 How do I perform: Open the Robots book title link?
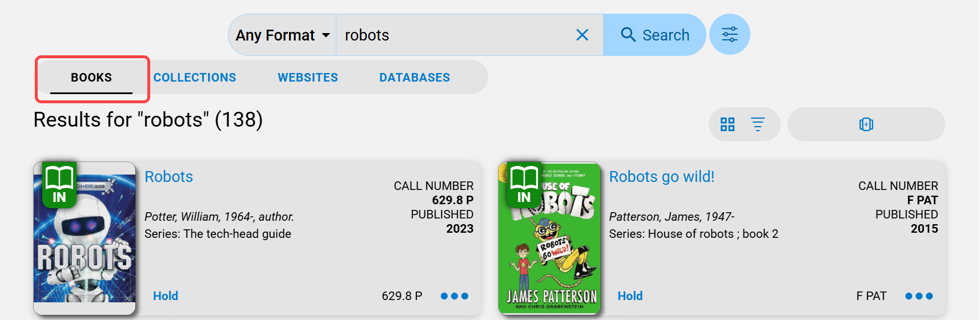[x=169, y=177]
